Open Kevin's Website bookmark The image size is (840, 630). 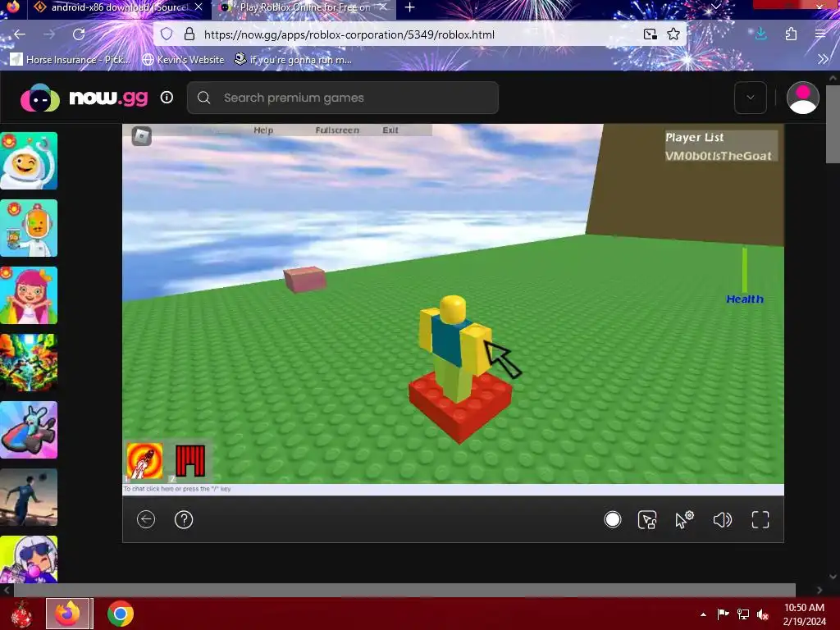[x=183, y=59]
